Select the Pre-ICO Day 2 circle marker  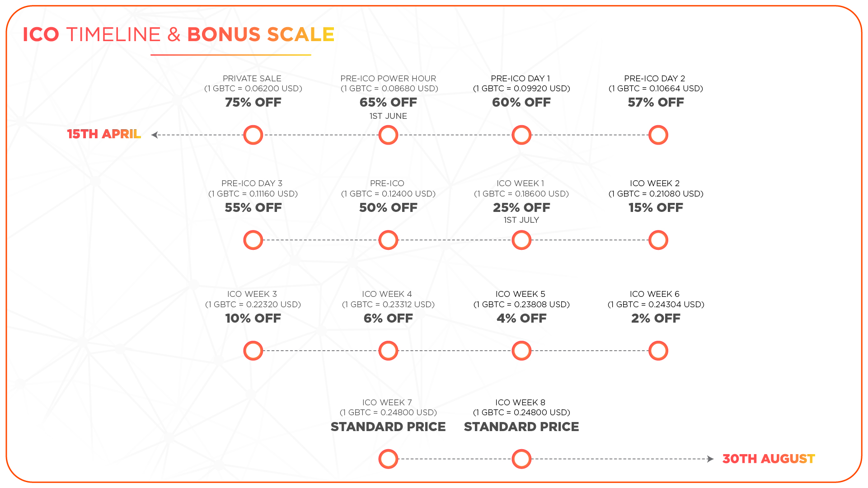tap(658, 135)
